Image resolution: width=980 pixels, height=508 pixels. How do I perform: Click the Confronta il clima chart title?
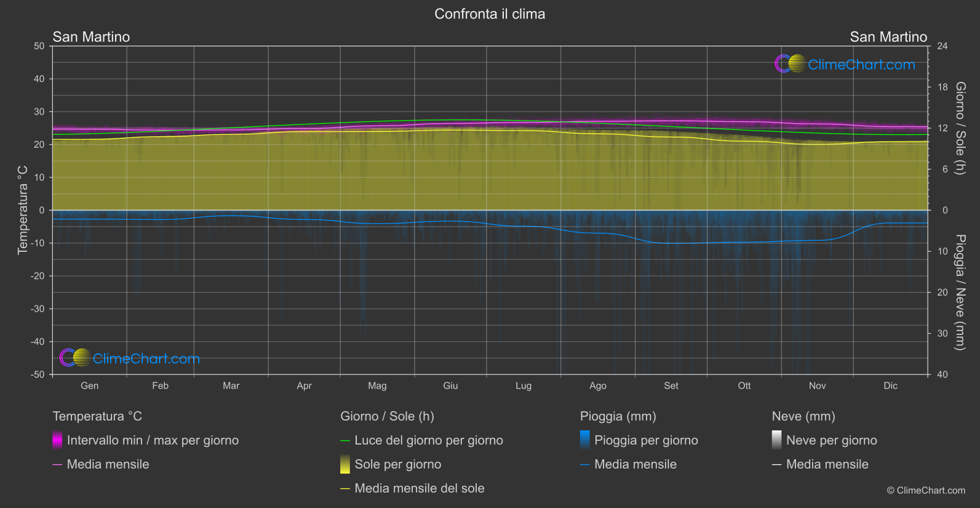(490, 14)
